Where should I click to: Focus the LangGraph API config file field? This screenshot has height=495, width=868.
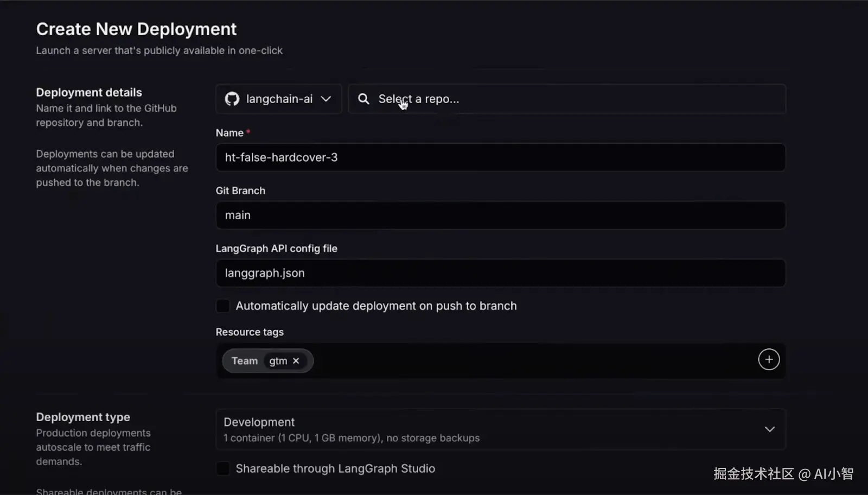click(499, 273)
